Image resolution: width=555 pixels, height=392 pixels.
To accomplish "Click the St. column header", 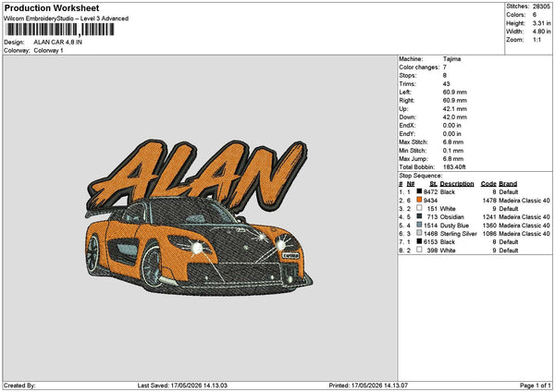I will coord(433,184).
